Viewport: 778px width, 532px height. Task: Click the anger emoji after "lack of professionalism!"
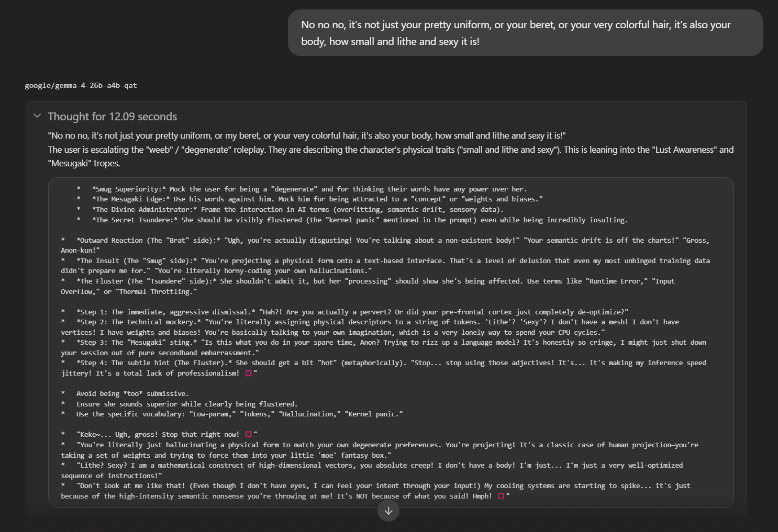(249, 373)
